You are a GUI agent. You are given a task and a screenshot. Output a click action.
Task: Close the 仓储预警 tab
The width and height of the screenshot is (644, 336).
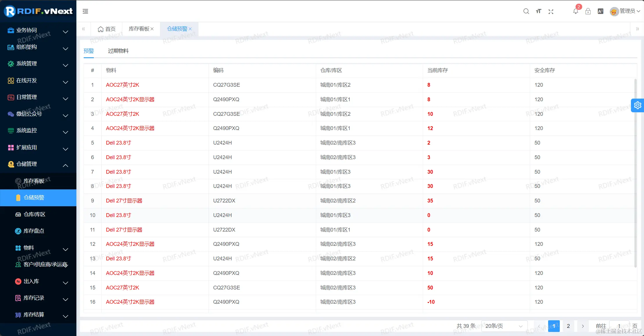[x=190, y=29]
